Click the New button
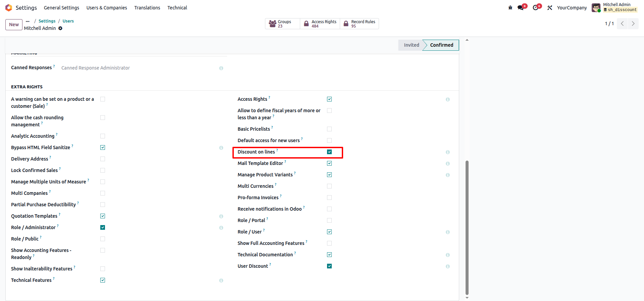This screenshot has height=301, width=644. [x=14, y=25]
